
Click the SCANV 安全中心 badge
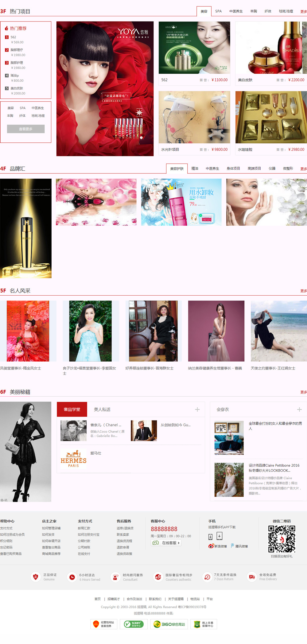(134, 624)
